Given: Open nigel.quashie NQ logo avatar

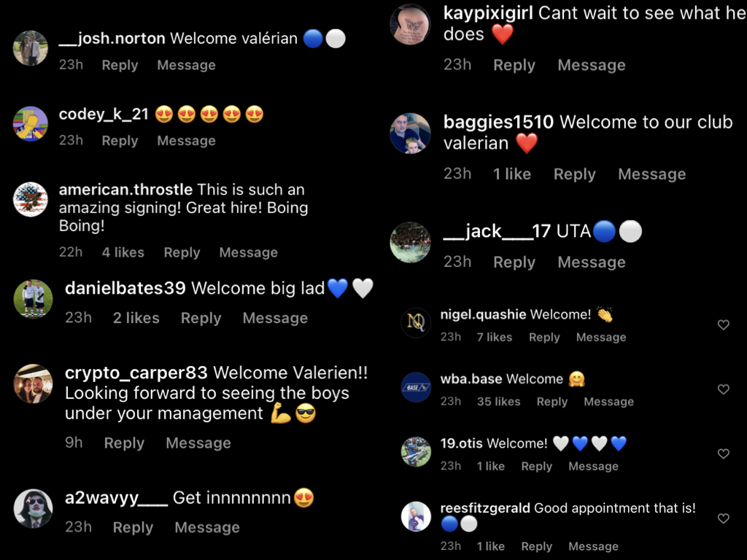Looking at the screenshot, I should [x=416, y=322].
